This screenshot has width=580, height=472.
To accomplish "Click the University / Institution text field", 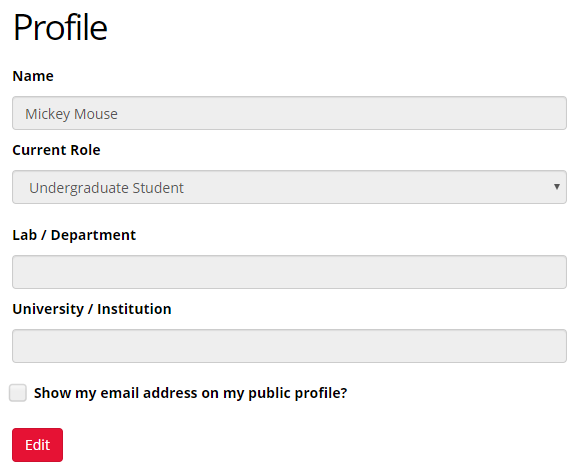I will coord(289,346).
